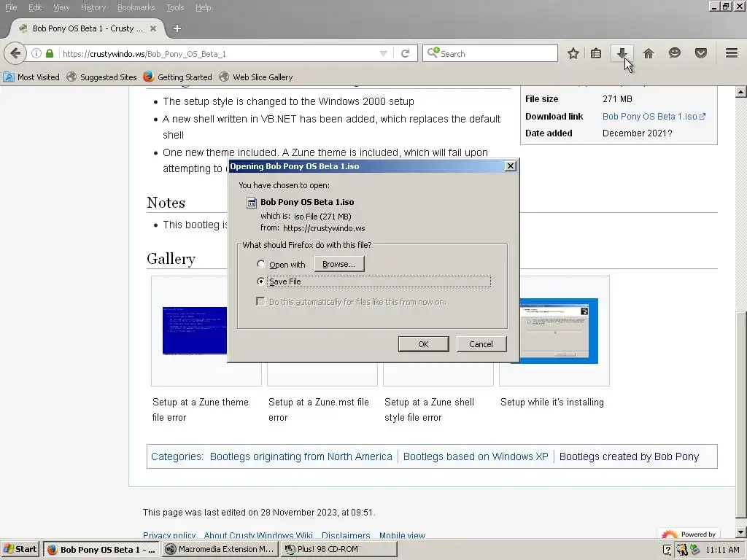
Task: Expand the address bar history dropdown
Action: point(383,53)
